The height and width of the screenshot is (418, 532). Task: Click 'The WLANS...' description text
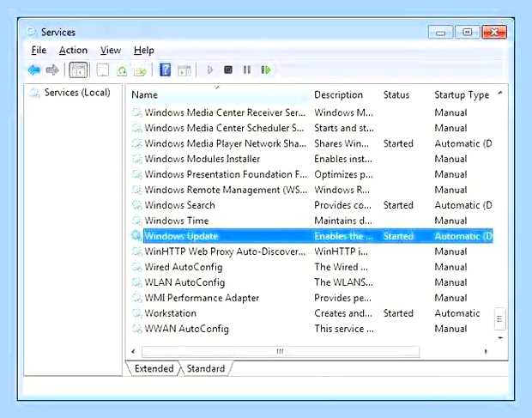click(x=343, y=282)
